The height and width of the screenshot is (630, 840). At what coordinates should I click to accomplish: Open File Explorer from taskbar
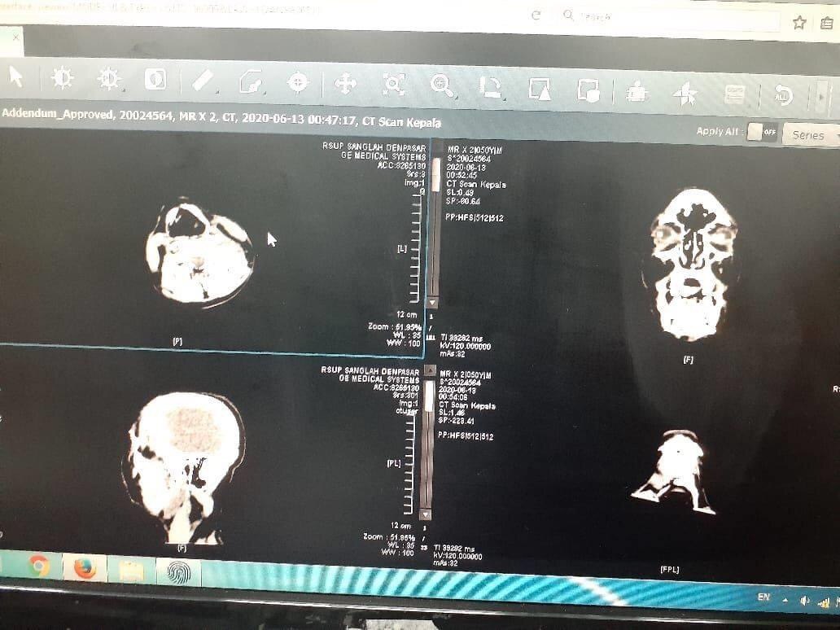(131, 571)
